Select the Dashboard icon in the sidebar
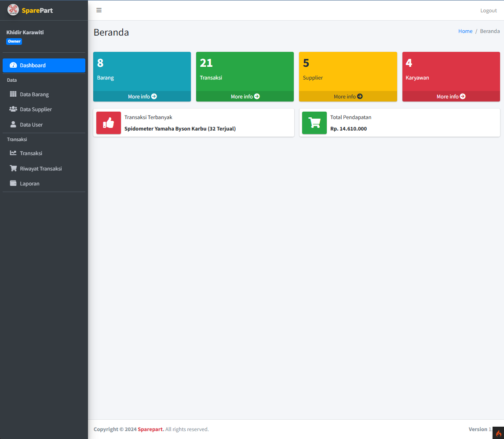This screenshot has height=439, width=504. coord(13,65)
